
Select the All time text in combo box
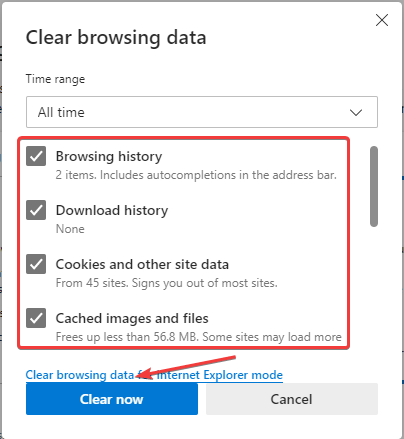coord(61,112)
